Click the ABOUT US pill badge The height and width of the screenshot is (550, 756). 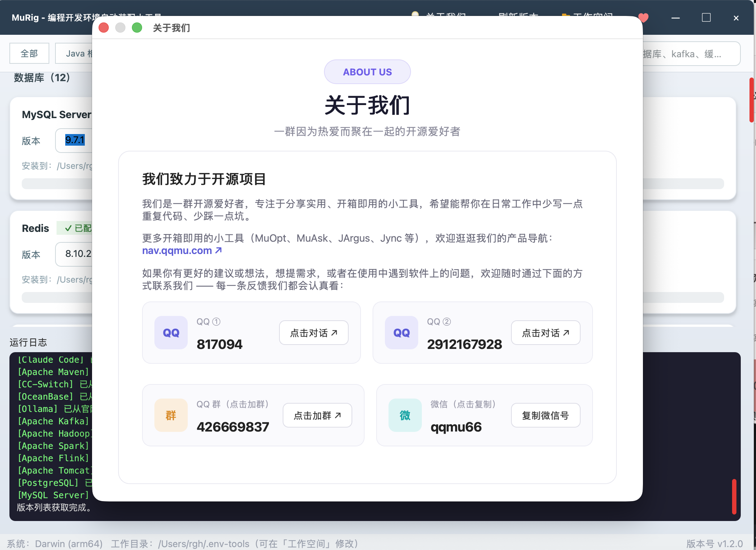367,72
